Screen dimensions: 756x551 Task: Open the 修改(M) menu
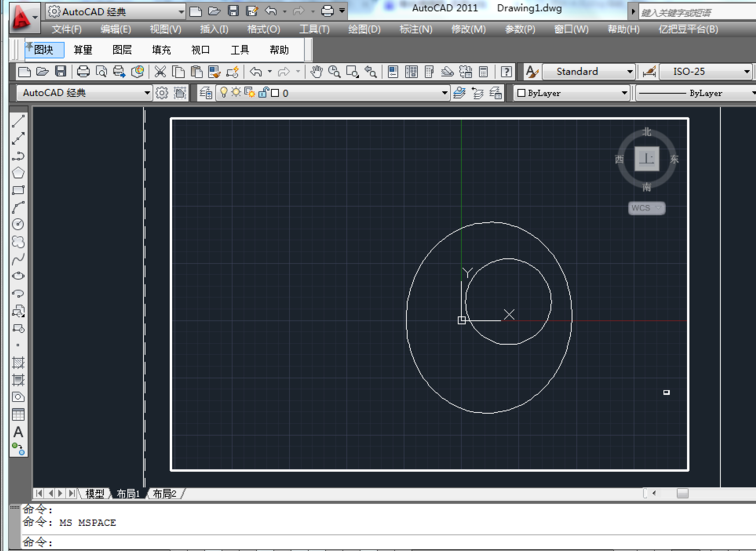pos(468,29)
